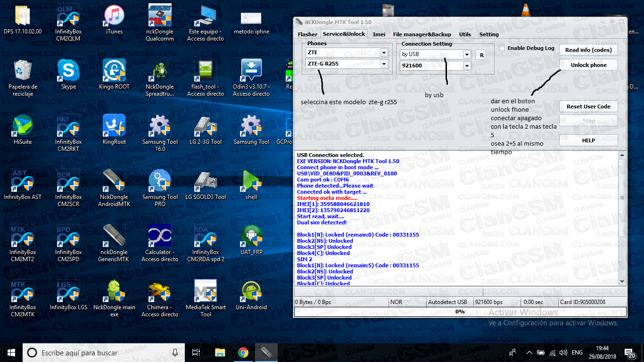Open LG SGOLD3 Tool shortcut
Image resolution: width=644 pixels, height=362 pixels.
[x=206, y=185]
